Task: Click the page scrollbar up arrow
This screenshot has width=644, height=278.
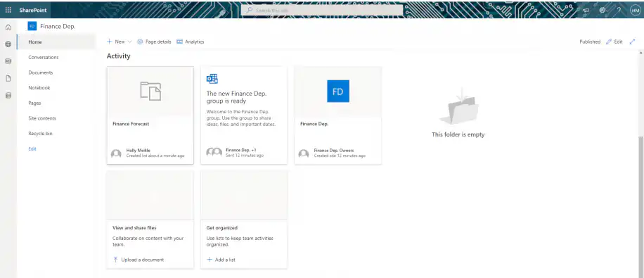Action: click(641, 53)
